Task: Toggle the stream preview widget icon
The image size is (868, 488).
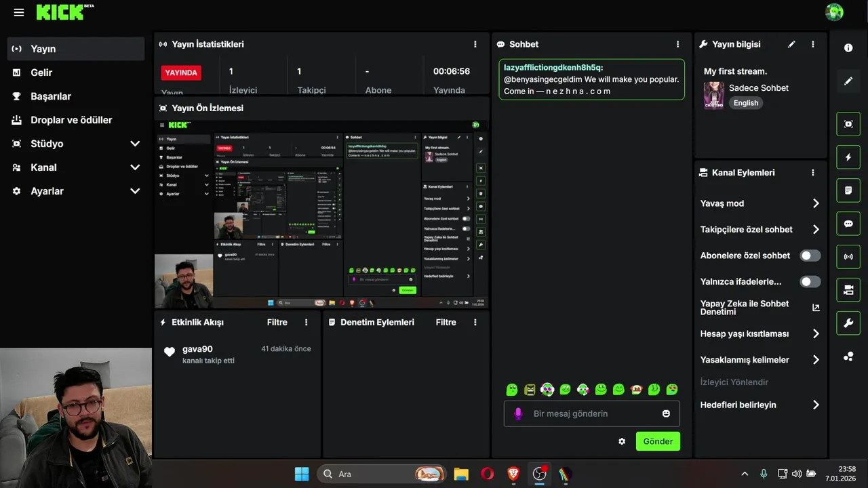Action: [848, 124]
